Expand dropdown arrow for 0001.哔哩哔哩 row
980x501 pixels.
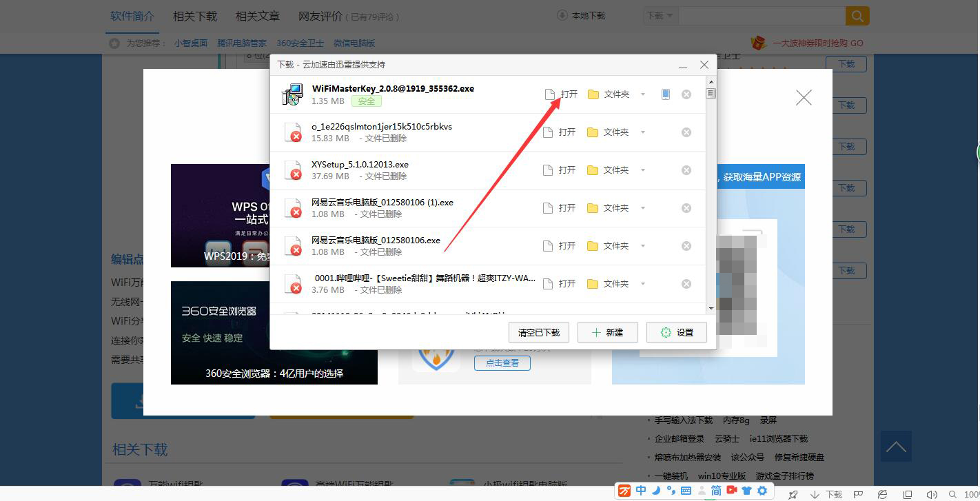pyautogui.click(x=643, y=284)
